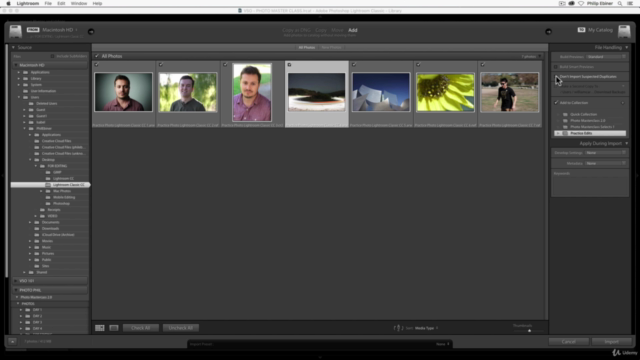Image resolution: width=640 pixels, height=360 pixels.
Task: Collapse the FOR EDITING folder
Action: [36, 166]
